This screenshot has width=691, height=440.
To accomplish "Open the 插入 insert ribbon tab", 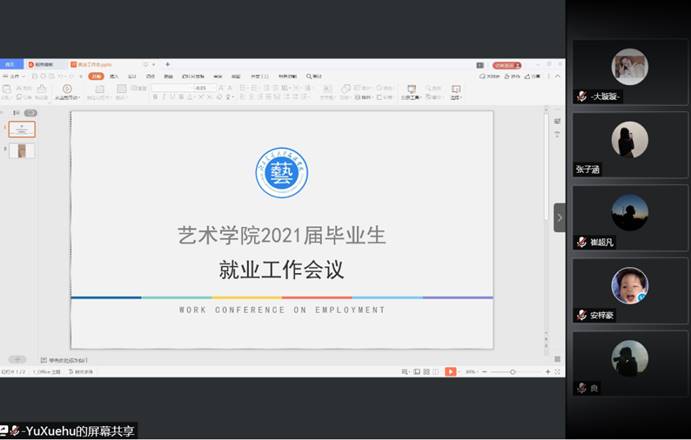I will [x=114, y=76].
